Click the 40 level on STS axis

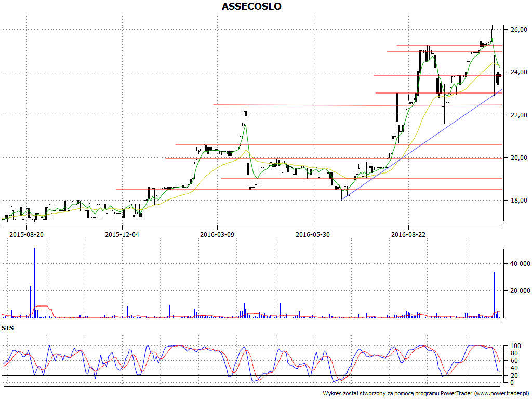pyautogui.click(x=514, y=368)
